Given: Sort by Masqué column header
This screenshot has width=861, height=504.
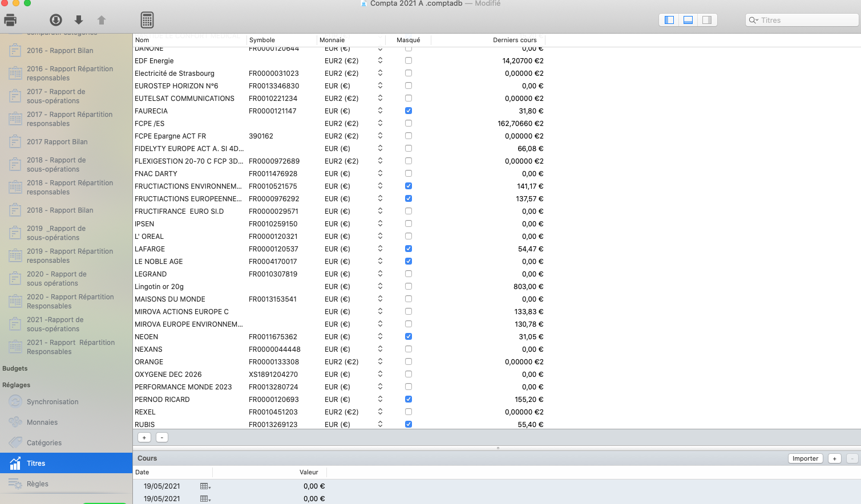Looking at the screenshot, I should point(408,40).
